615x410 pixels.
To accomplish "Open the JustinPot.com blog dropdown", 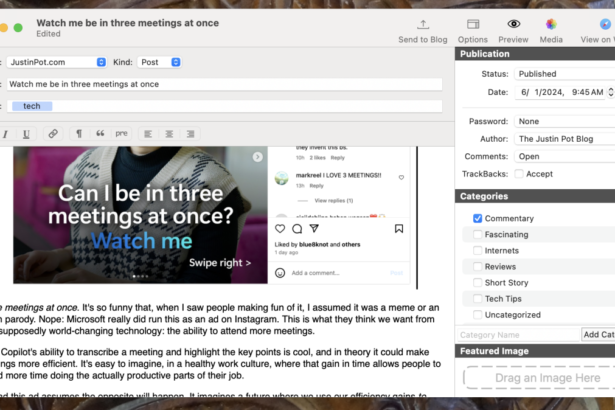I will coord(57,62).
